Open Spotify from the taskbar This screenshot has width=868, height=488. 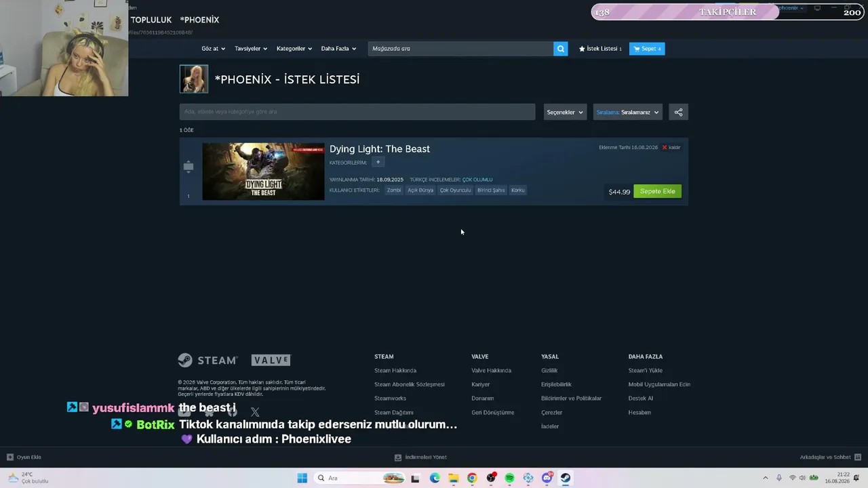[509, 478]
